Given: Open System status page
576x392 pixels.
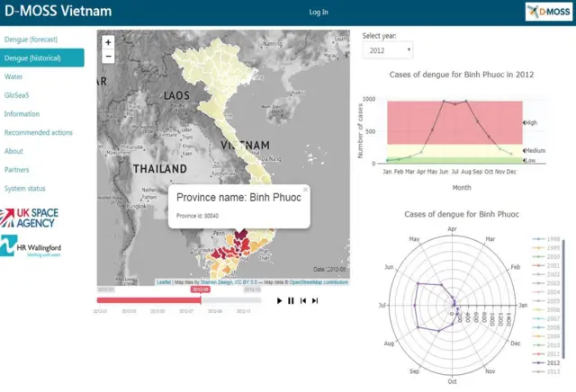Looking at the screenshot, I should click(24, 188).
